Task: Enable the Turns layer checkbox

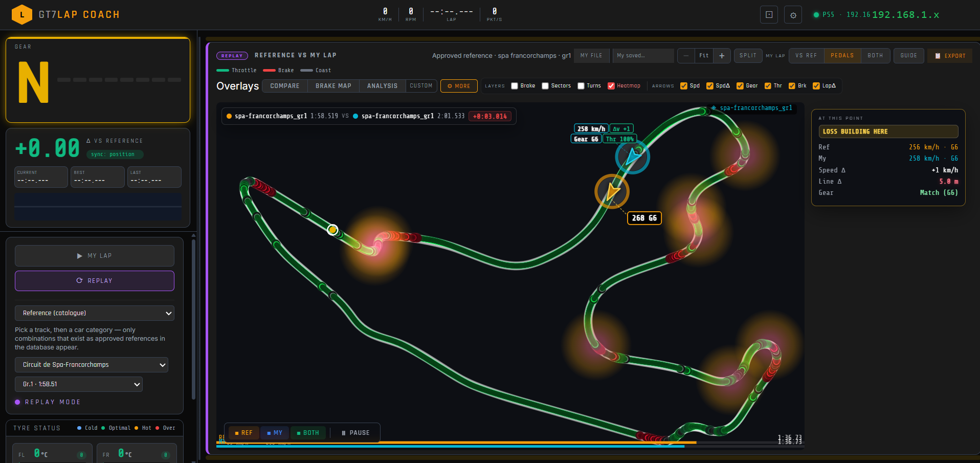Action: [581, 86]
